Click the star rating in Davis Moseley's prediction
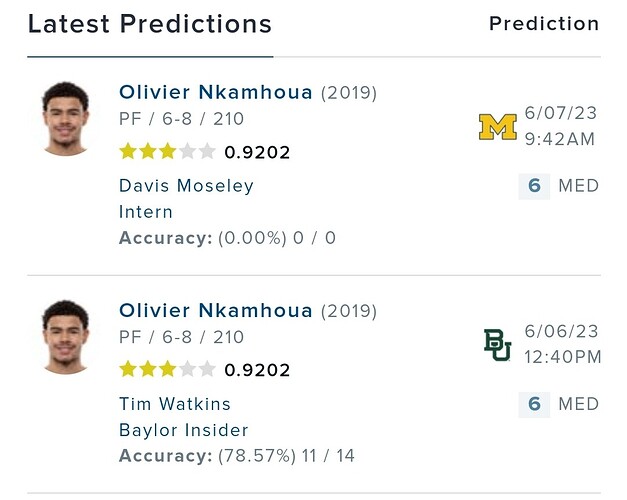Viewport: 627px width, 500px height. click(167, 152)
